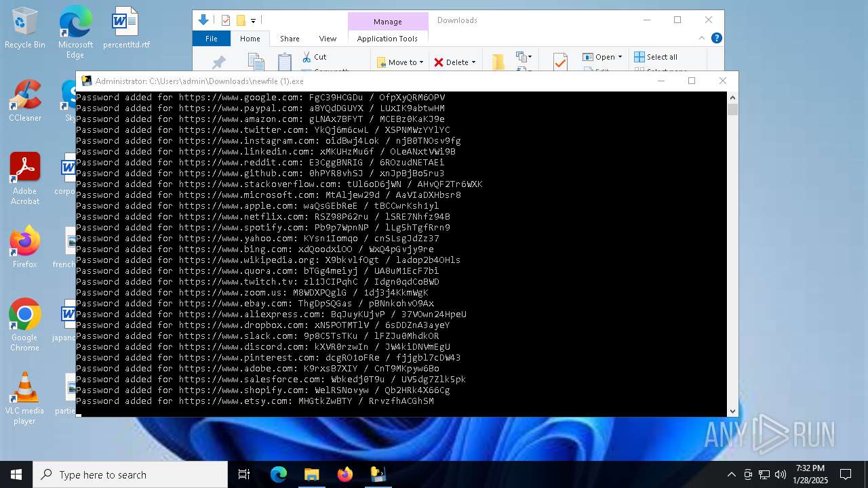
Task: Click the console scrollbar thumb
Action: (732, 110)
